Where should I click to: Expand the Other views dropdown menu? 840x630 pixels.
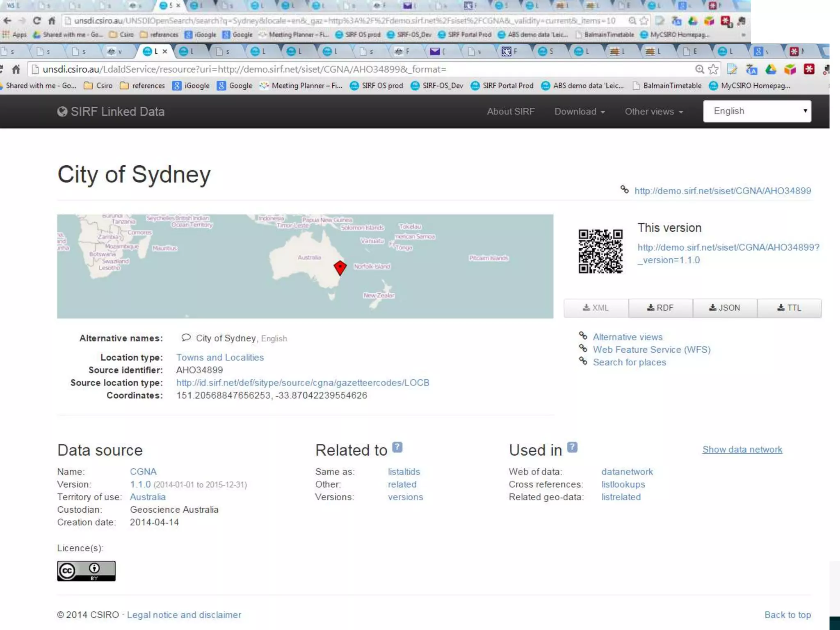pos(654,112)
